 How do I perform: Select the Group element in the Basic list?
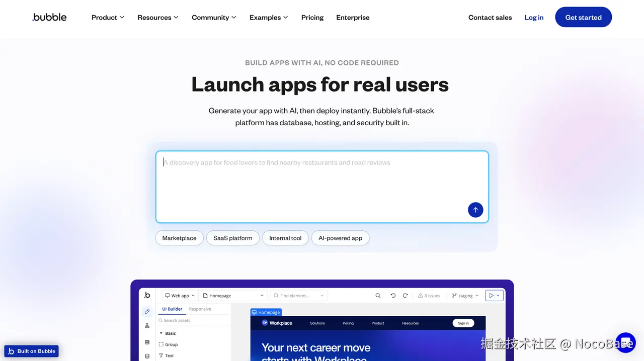[x=168, y=344]
